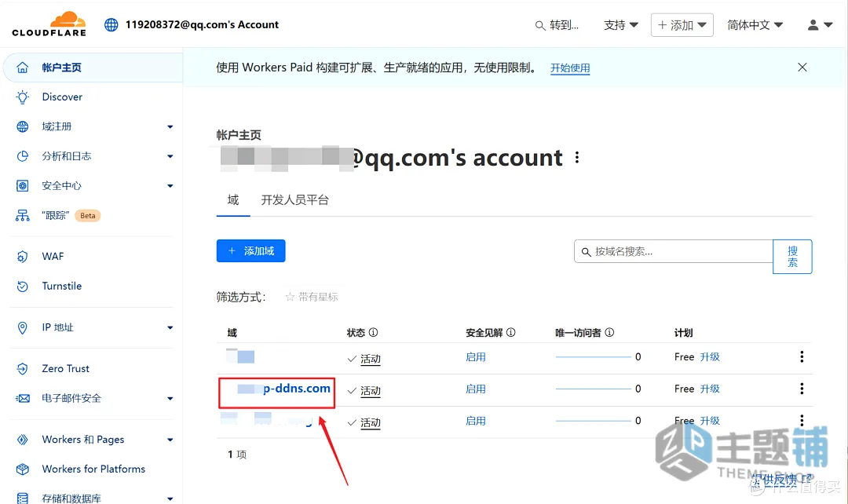Click 启用 in the third domain row

point(476,421)
